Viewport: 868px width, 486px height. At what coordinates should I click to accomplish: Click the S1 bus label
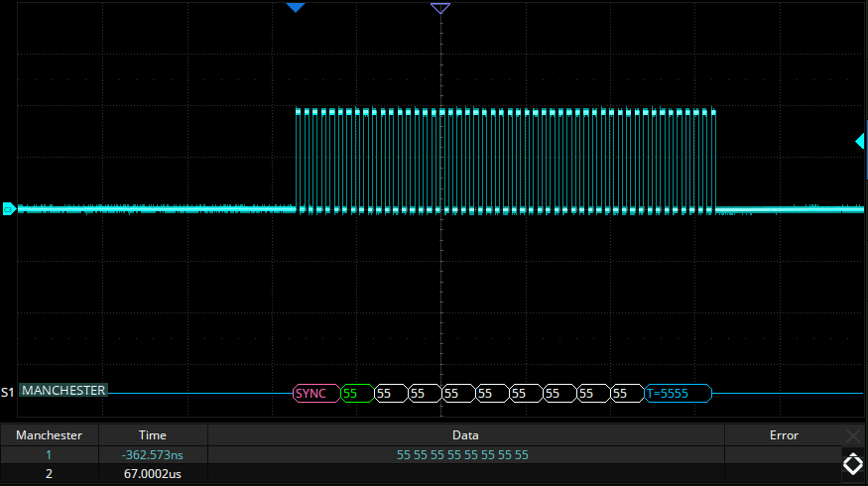pyautogui.click(x=8, y=392)
